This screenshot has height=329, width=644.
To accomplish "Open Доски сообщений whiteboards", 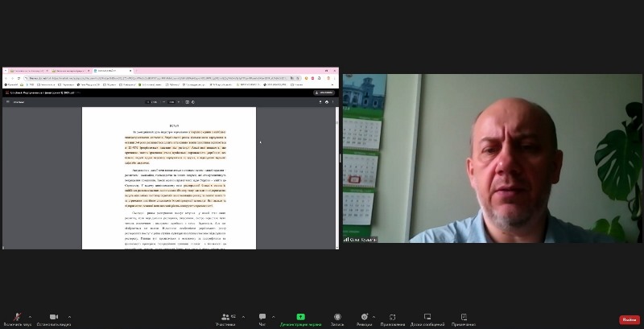I will click(x=427, y=319).
